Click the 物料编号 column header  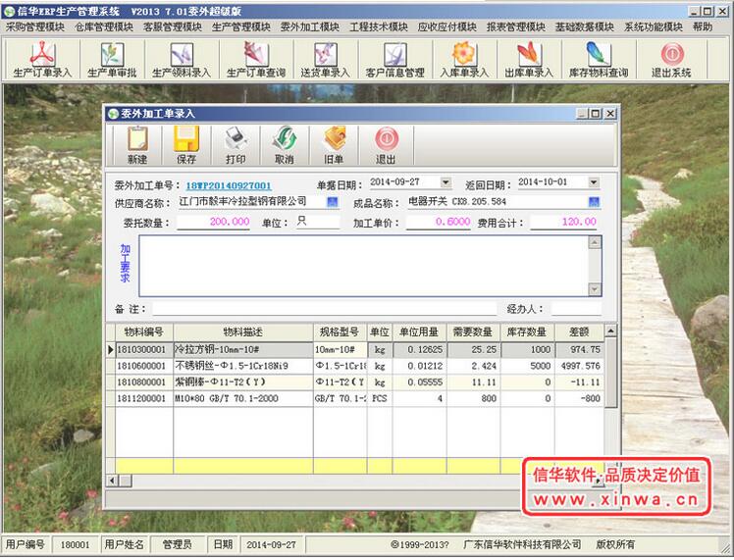coord(144,332)
